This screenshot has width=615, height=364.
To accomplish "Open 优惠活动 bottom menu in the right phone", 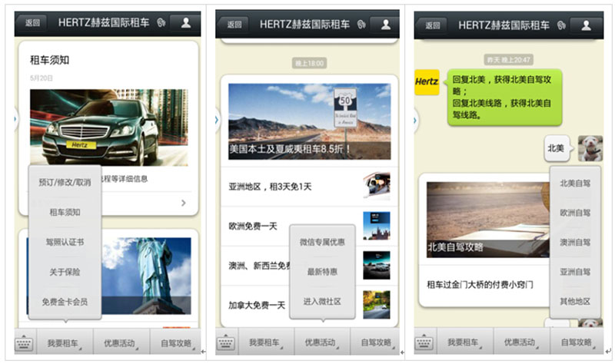I will (x=521, y=342).
